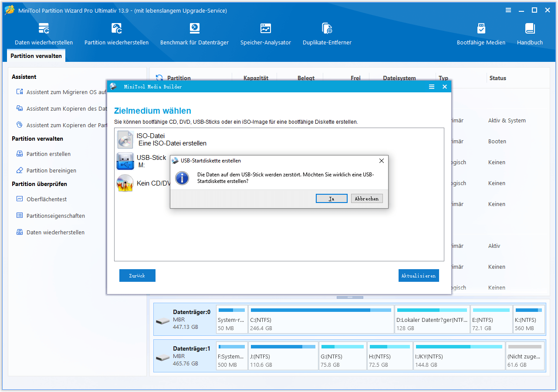558x392 pixels.
Task: Sort by Status column header
Action: (497, 78)
